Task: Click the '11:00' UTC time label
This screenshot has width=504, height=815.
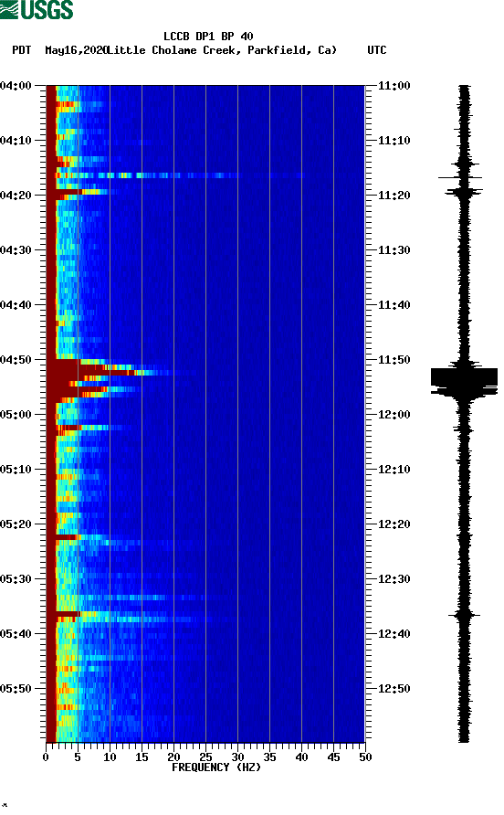Action: click(x=394, y=86)
